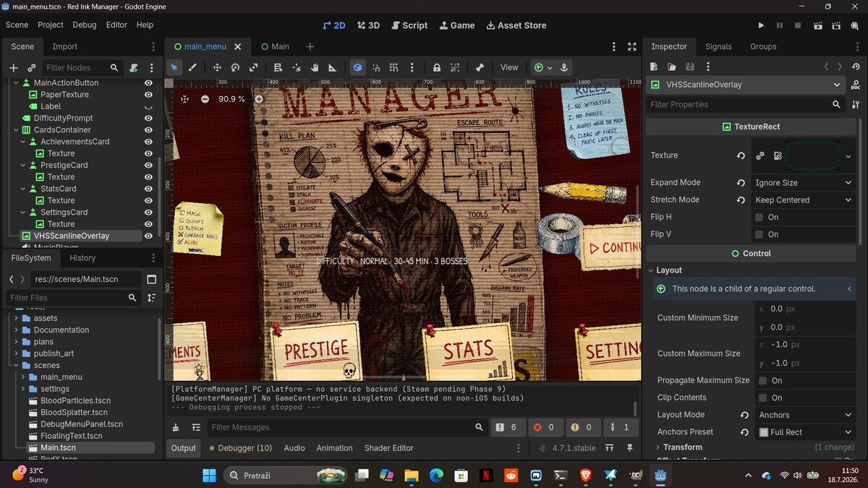Zoom in the 2D viewport

(259, 99)
